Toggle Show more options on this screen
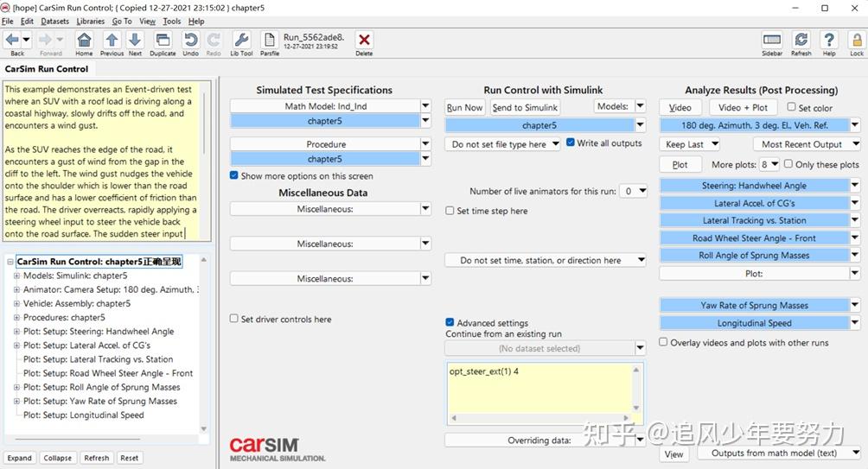The height and width of the screenshot is (469, 868). tap(233, 175)
